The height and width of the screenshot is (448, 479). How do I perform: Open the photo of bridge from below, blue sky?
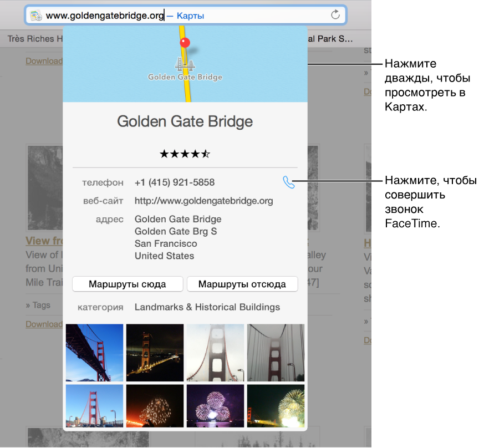pos(94,353)
